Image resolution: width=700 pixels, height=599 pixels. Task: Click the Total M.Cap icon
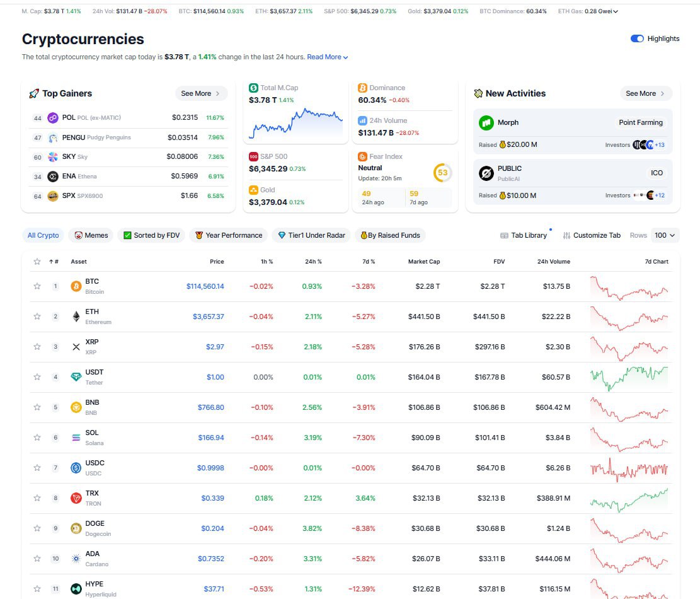click(253, 88)
